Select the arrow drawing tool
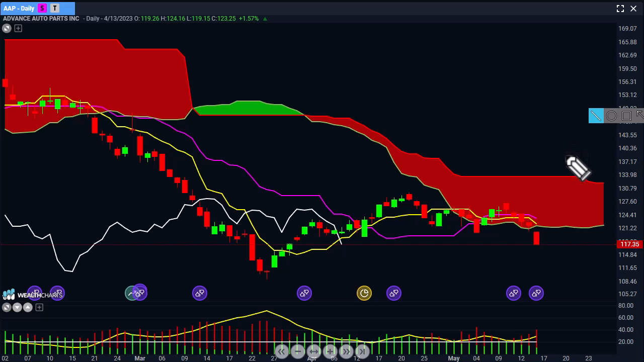644x362 pixels. click(x=639, y=116)
